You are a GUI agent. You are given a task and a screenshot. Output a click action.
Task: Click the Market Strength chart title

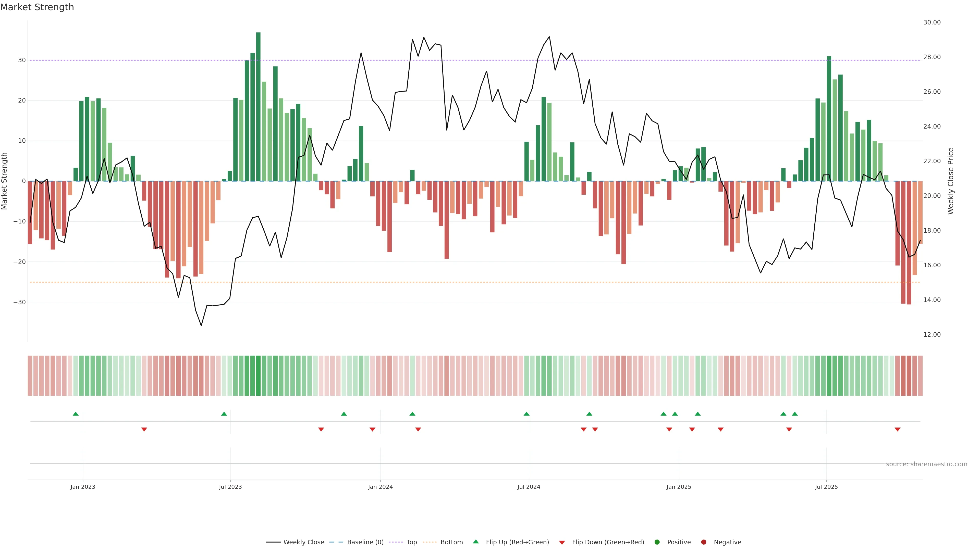click(x=37, y=7)
